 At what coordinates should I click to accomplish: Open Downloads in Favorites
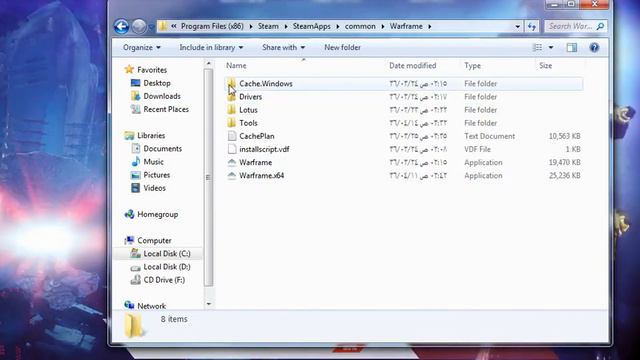162,96
